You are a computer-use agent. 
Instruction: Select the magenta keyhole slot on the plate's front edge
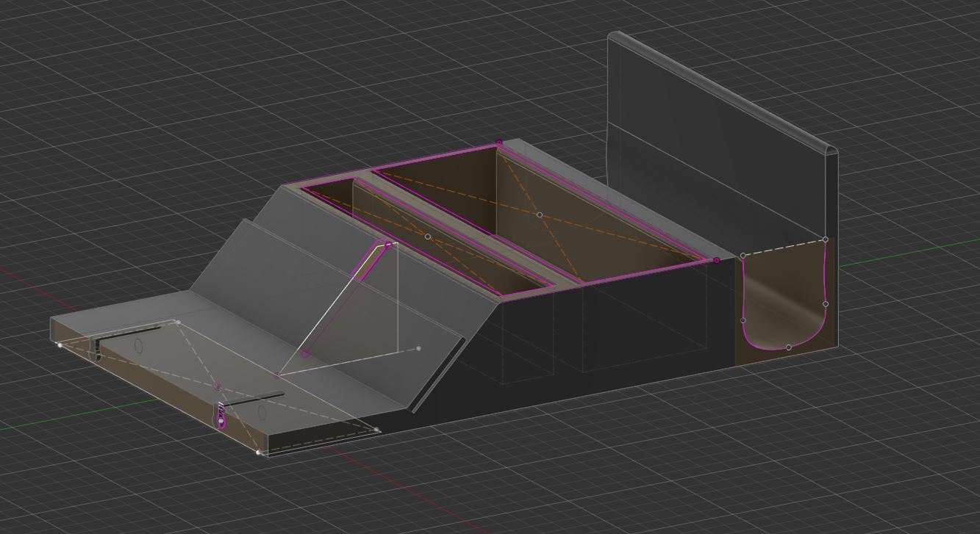tap(221, 416)
